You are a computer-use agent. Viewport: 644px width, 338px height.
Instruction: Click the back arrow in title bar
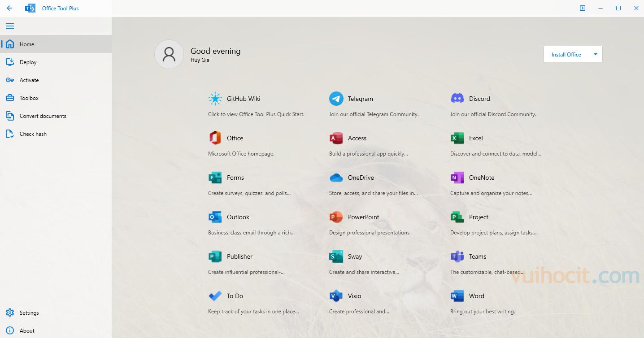coord(9,8)
